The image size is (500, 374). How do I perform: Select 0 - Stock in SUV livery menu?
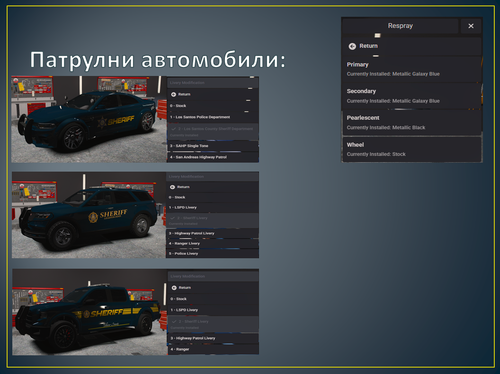click(x=212, y=197)
